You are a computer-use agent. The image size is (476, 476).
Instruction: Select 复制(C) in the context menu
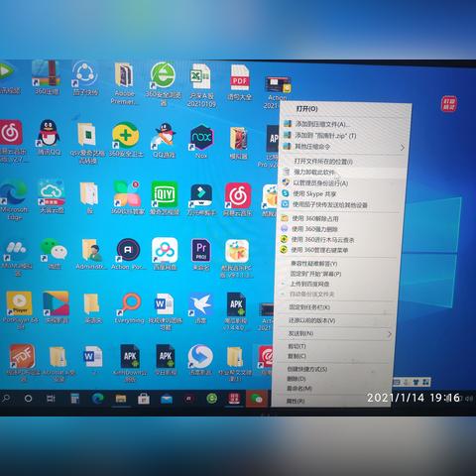297,356
